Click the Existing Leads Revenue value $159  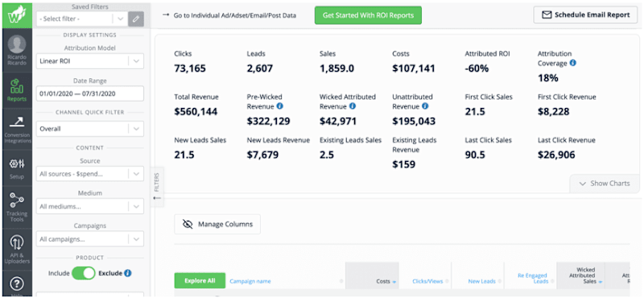coord(404,165)
